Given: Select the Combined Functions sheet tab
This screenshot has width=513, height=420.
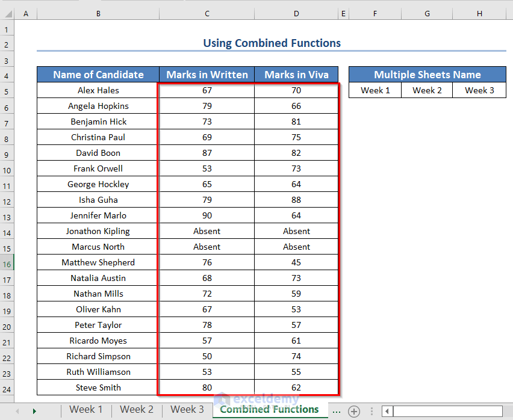Looking at the screenshot, I should click(269, 409).
